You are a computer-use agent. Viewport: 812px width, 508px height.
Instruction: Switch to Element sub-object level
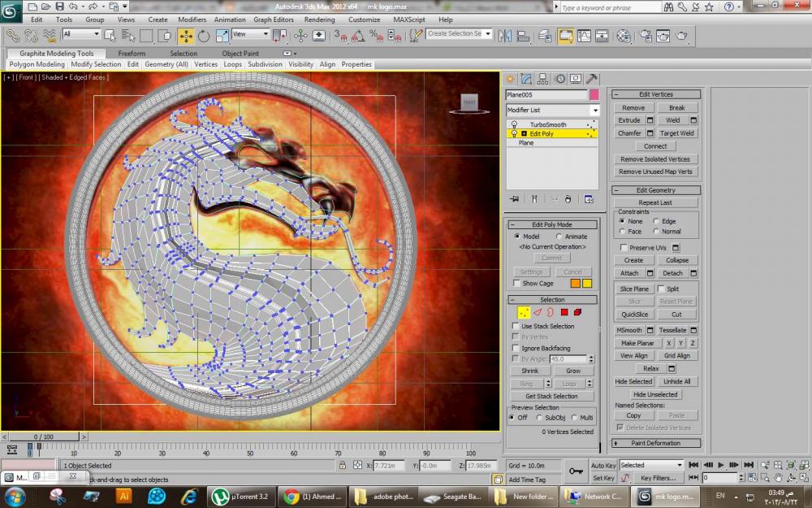(x=577, y=312)
